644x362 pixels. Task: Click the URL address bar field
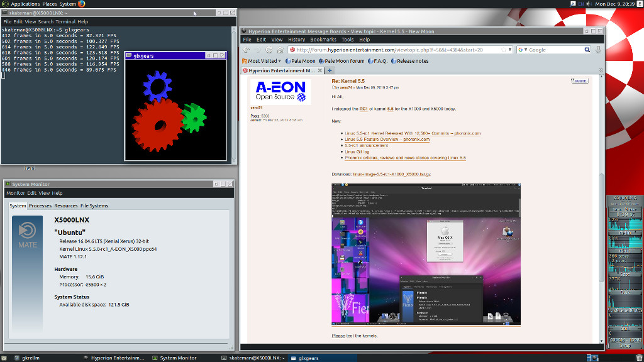(397, 50)
